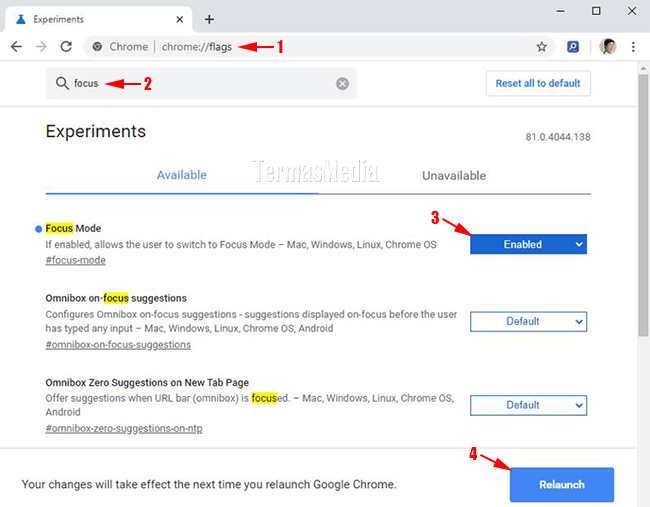Viewport: 650px width, 507px height.
Task: Minimize the Chrome window
Action: click(560, 11)
